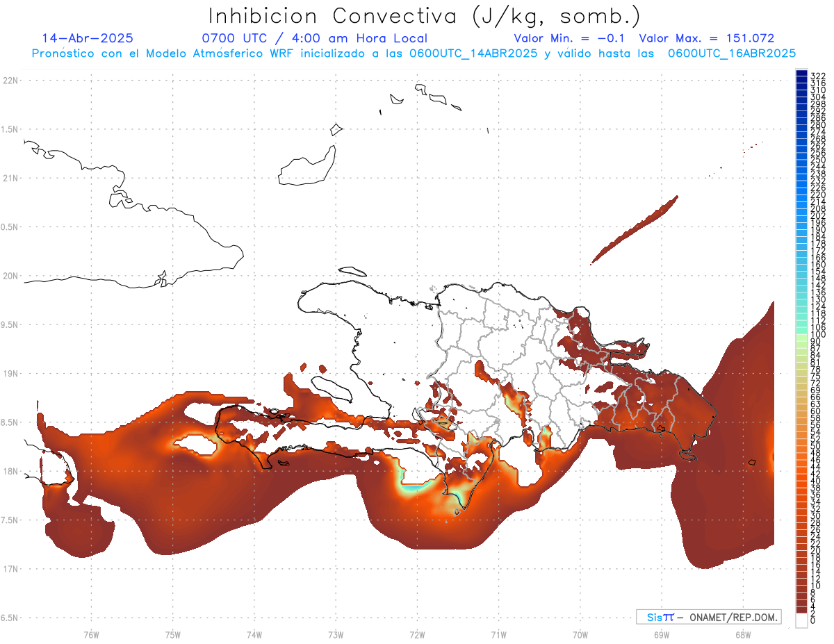The height and width of the screenshot is (644, 834).
Task: Click the '18N' latitude label
Action: [x=10, y=472]
